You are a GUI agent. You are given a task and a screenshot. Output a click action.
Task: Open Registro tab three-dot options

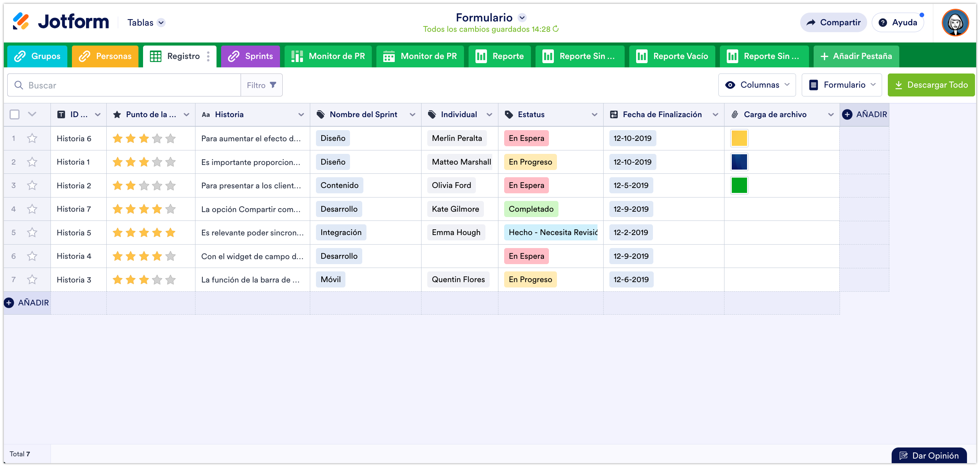208,56
